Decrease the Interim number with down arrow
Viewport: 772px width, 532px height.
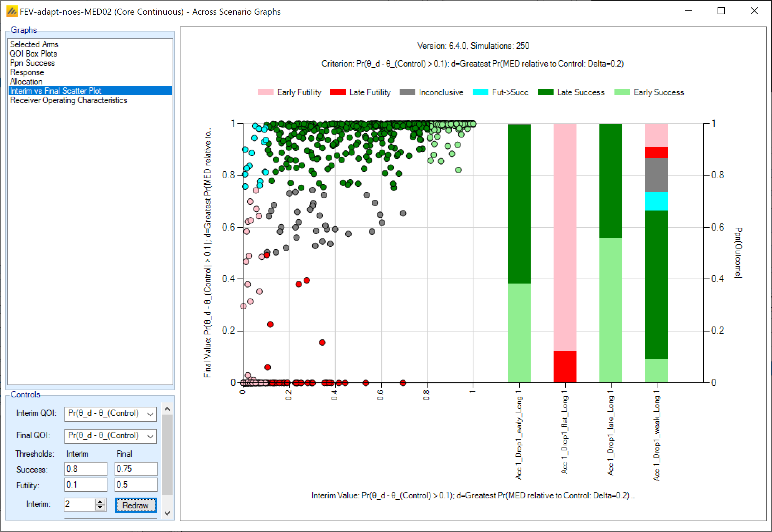coord(101,508)
